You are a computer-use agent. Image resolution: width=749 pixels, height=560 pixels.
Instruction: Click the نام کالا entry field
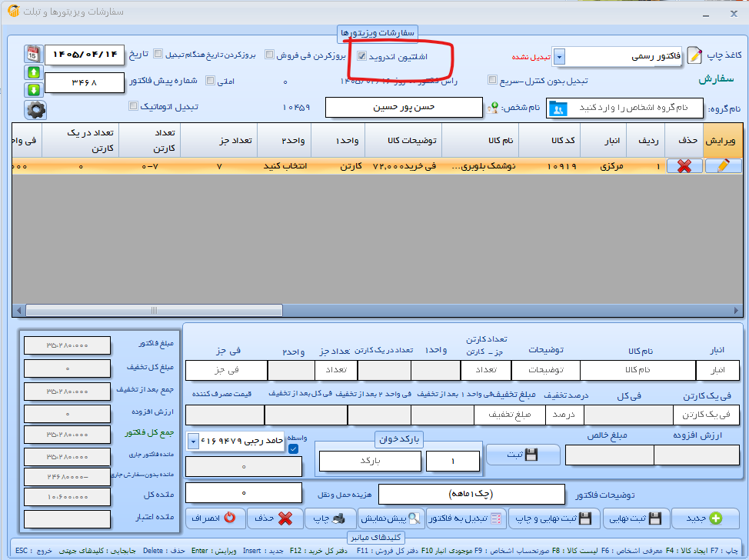[637, 370]
